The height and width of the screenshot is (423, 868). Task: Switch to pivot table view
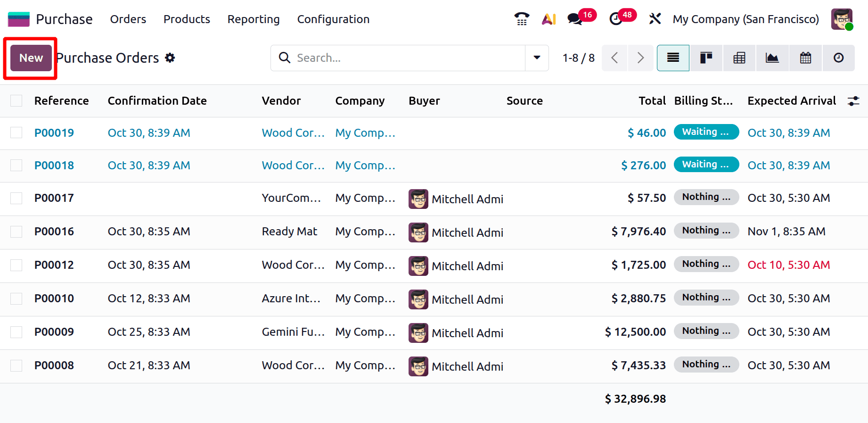[x=739, y=58]
